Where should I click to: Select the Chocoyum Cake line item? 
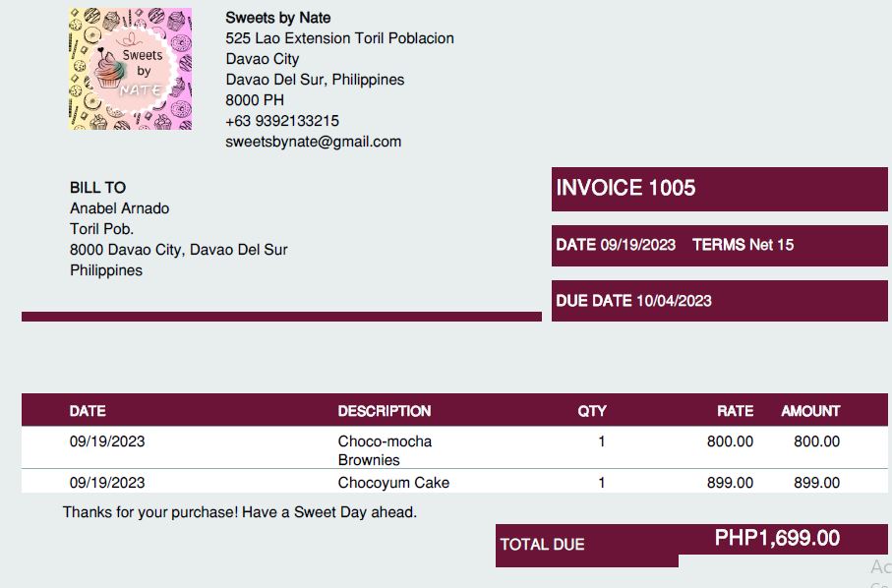[x=393, y=483]
